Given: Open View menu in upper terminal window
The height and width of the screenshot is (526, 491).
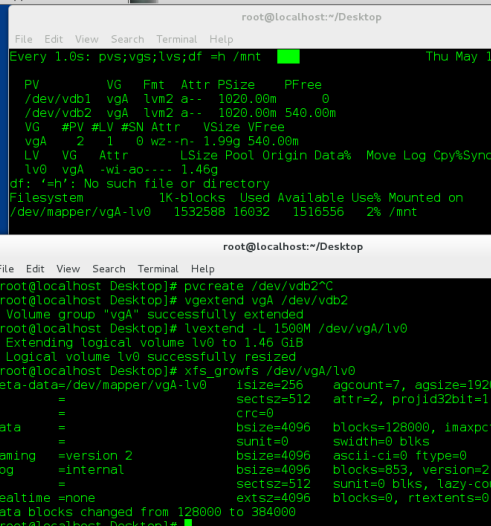Looking at the screenshot, I should pyautogui.click(x=87, y=39).
